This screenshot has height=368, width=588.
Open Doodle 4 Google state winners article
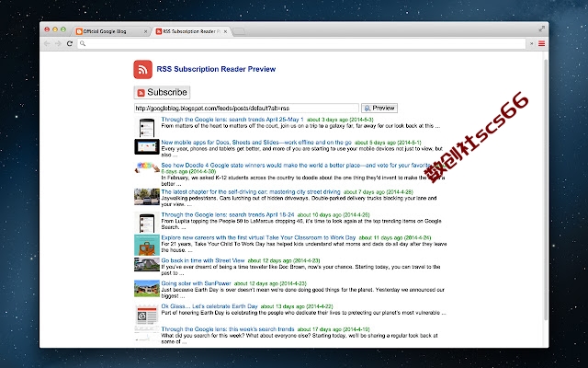pos(296,166)
